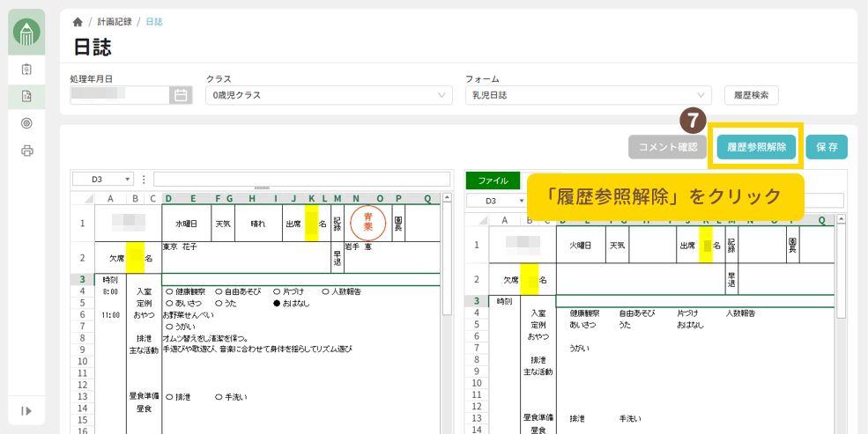Open the D3 name box dropdown on the left sheet
The height and width of the screenshot is (434, 868).
128,179
